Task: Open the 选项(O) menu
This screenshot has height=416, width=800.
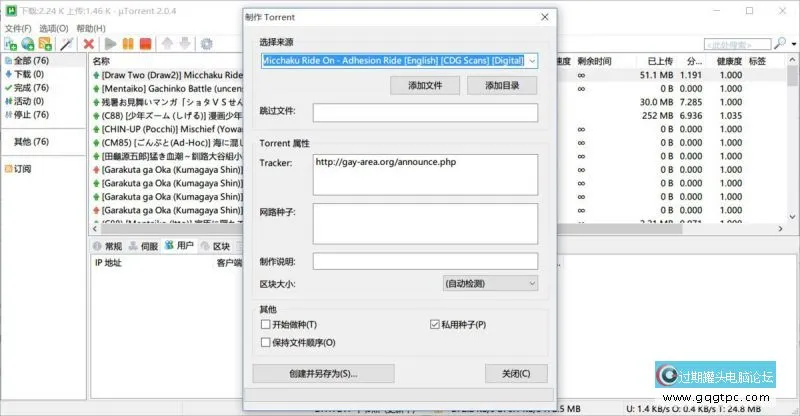Action: pos(53,28)
